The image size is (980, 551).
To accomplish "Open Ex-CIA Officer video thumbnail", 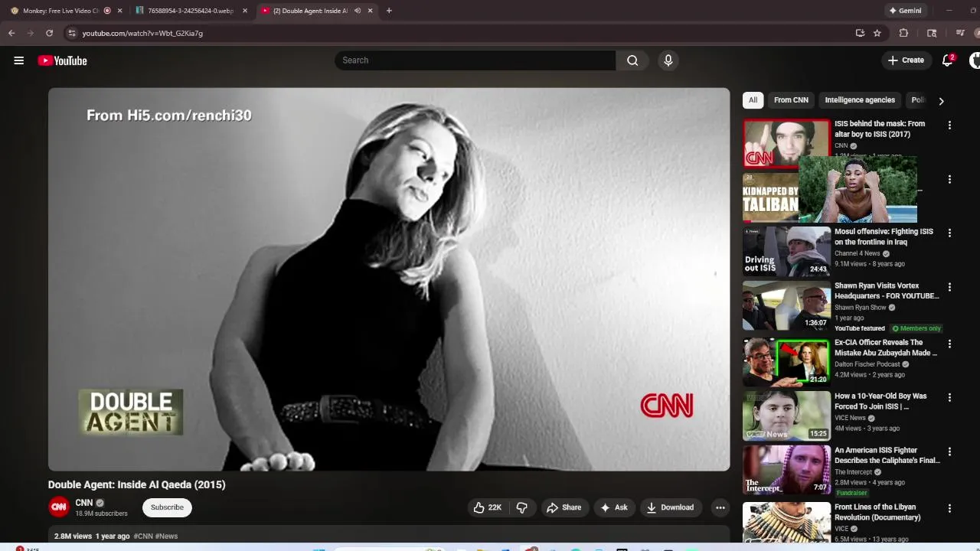I will [786, 362].
